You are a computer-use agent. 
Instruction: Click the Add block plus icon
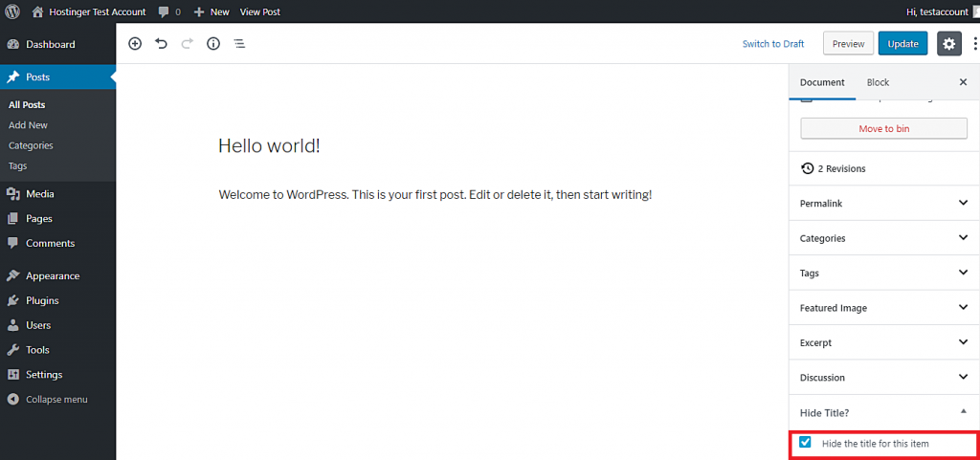135,44
